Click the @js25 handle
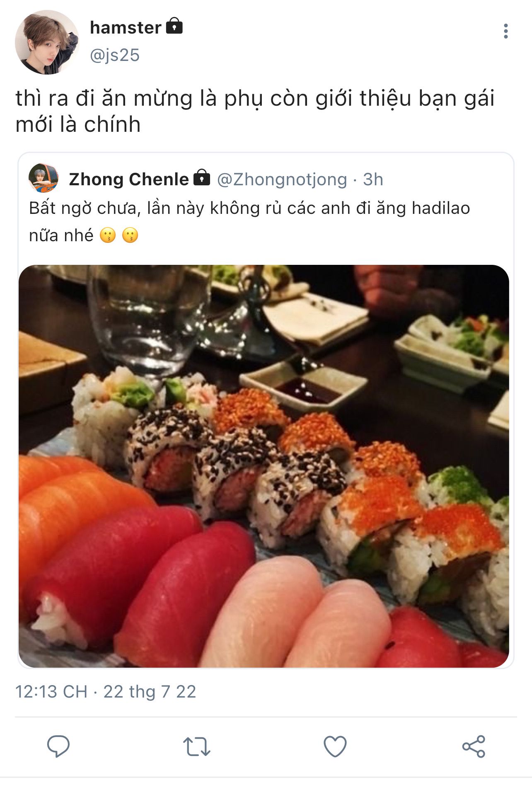The image size is (532, 785). pyautogui.click(x=115, y=55)
